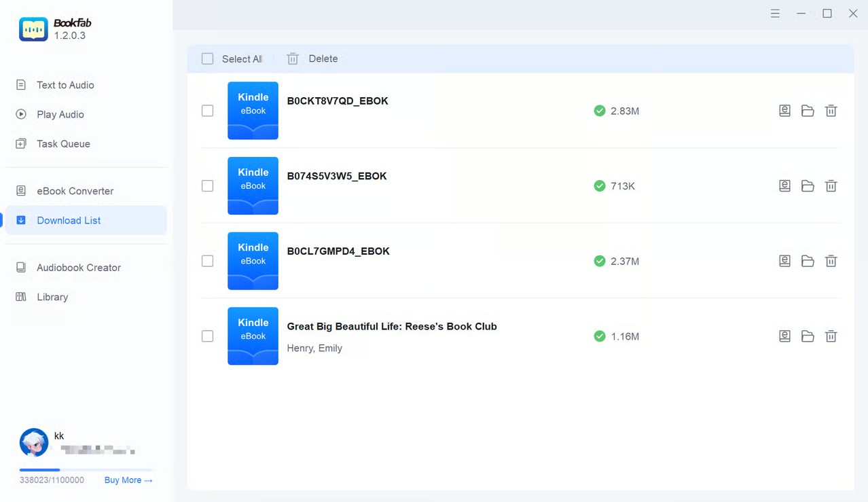The image size is (868, 502).
Task: Click the Kindle eBook thumbnail for B0CL7GMPD4_EBOK
Action: (x=253, y=261)
